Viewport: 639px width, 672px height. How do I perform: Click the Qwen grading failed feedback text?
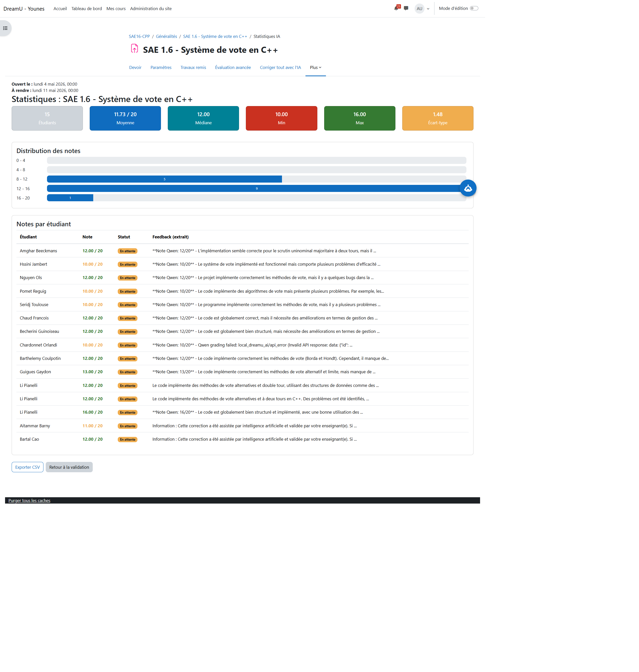(x=252, y=345)
